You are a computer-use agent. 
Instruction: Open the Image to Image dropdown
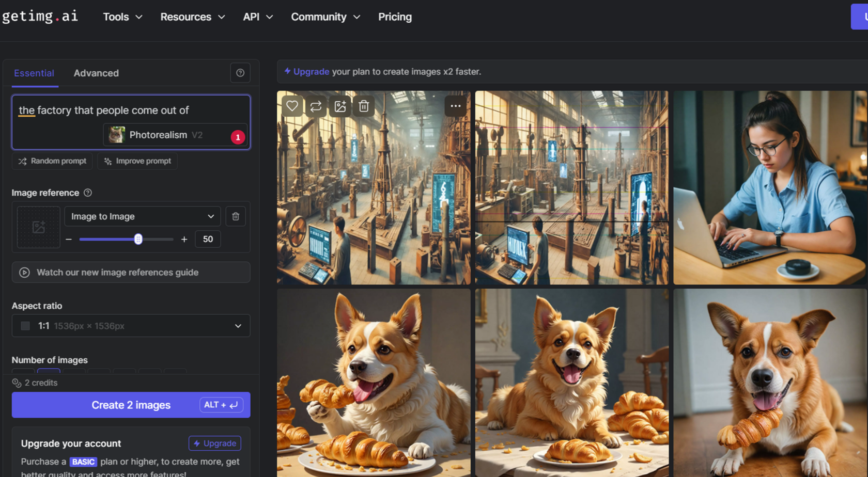142,216
